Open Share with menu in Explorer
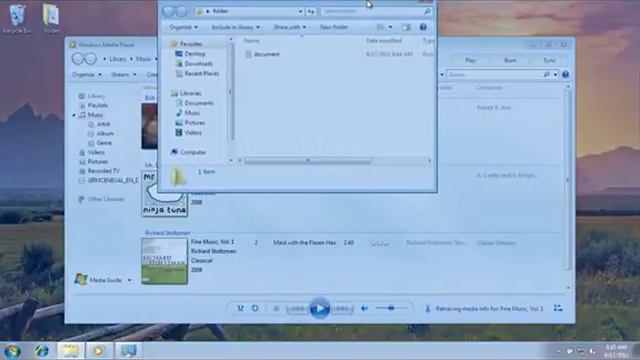 (289, 27)
